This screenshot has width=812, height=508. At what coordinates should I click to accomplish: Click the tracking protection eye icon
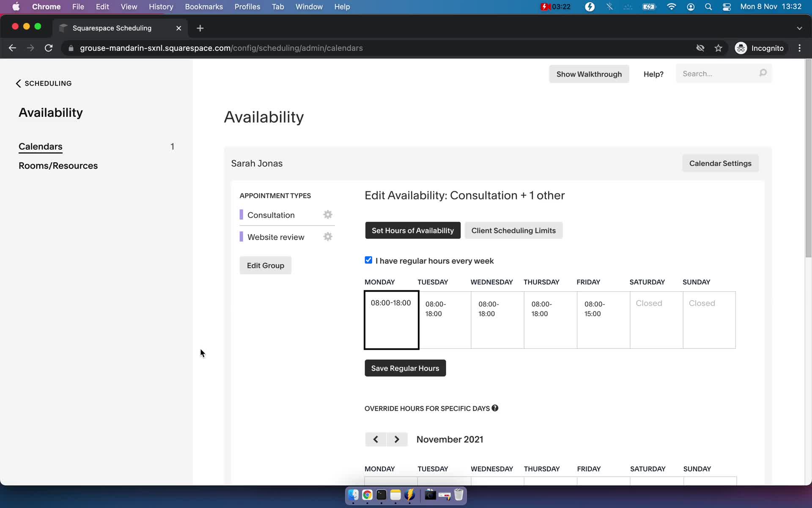point(700,48)
